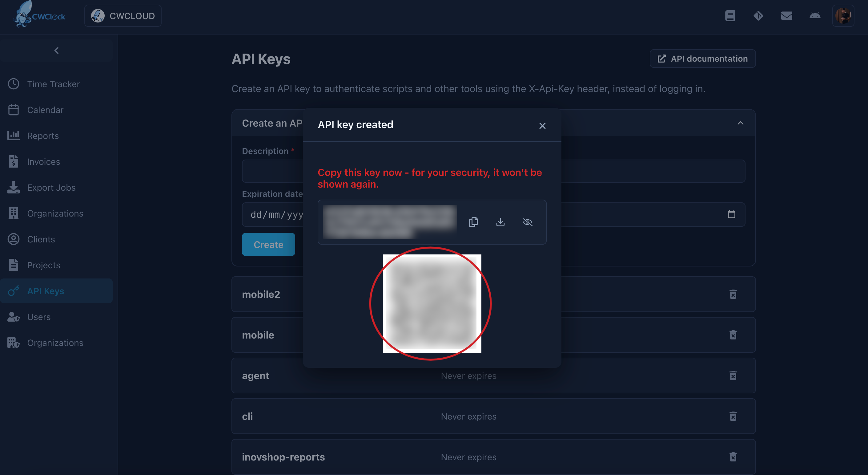This screenshot has width=868, height=475.
Task: Click Never expires in cli row
Action: 469,416
